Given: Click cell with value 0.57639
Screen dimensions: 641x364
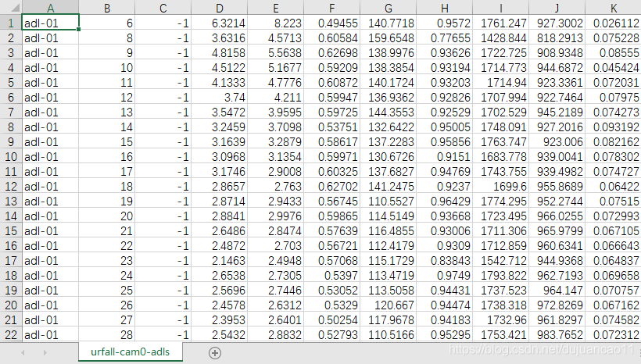Looking at the screenshot, I should 331,230.
